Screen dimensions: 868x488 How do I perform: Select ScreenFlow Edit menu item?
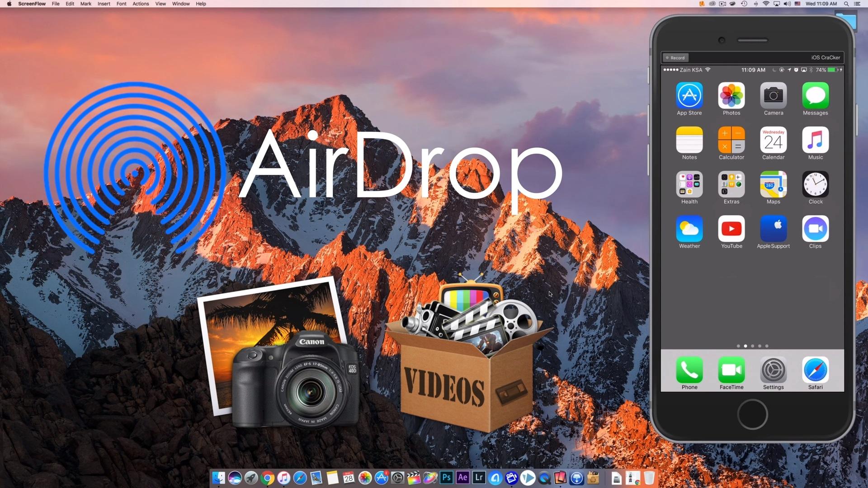[69, 4]
